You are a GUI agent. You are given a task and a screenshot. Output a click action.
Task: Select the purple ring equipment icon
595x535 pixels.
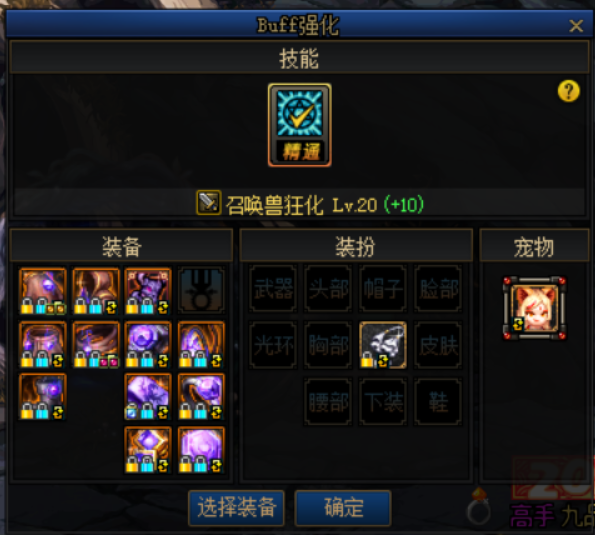pyautogui.click(x=201, y=397)
